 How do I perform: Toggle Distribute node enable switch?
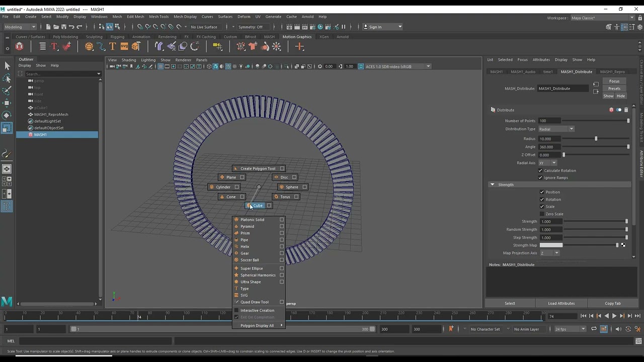(619, 110)
